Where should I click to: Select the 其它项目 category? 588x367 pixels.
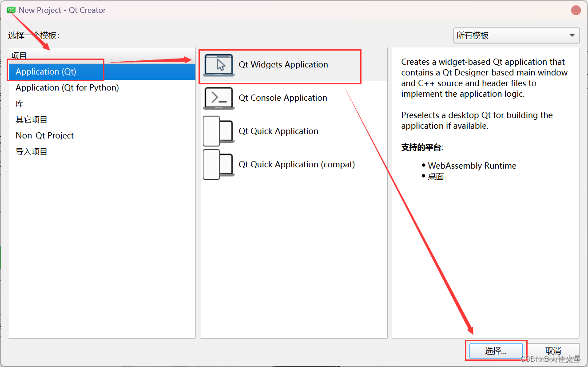[102, 120]
